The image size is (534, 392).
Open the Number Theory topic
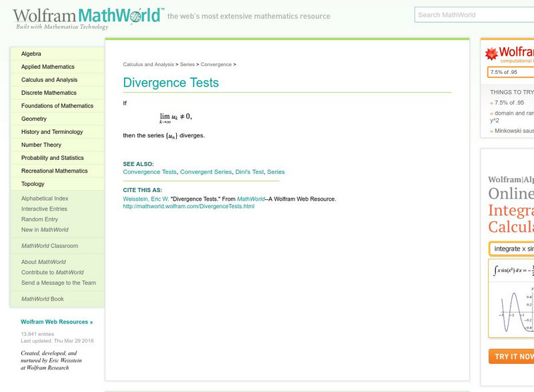tap(41, 145)
